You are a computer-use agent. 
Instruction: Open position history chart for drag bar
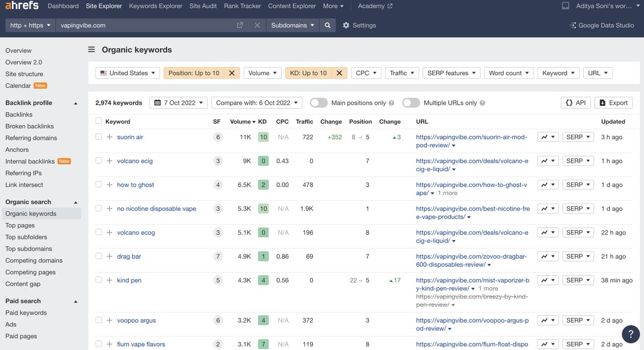(548, 256)
